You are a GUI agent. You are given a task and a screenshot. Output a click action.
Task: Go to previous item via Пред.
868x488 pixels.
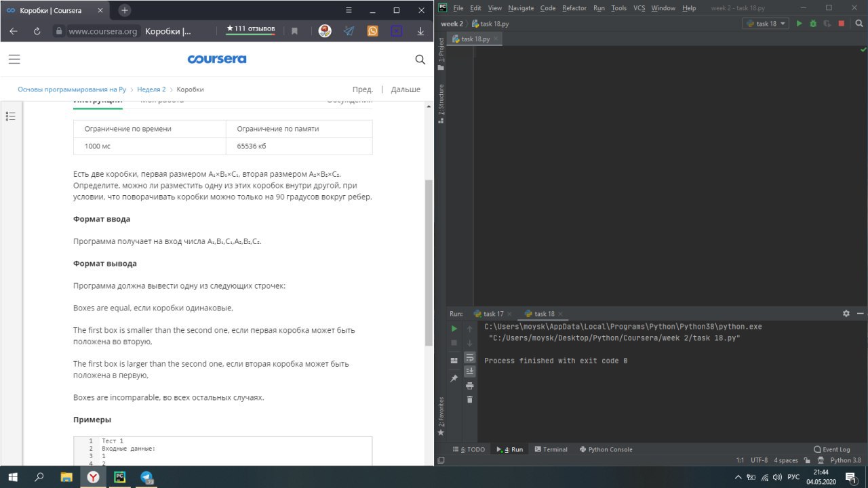[x=363, y=89]
